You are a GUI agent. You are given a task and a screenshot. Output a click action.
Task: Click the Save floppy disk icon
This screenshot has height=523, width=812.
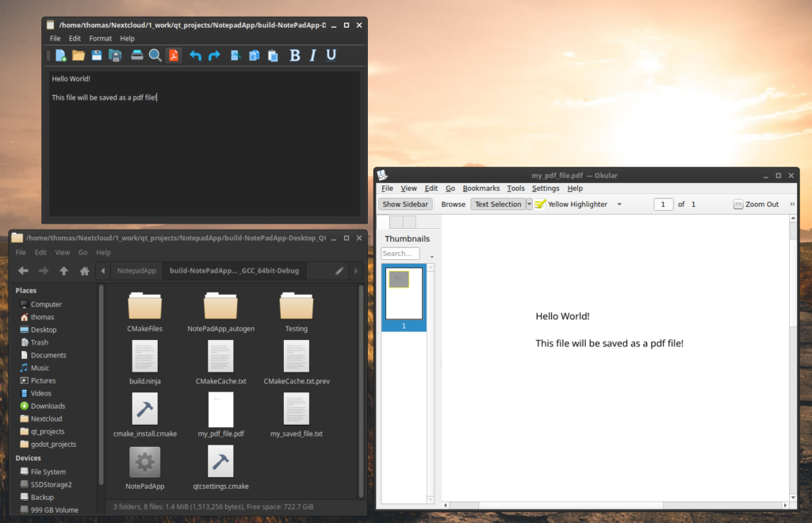[x=97, y=55]
